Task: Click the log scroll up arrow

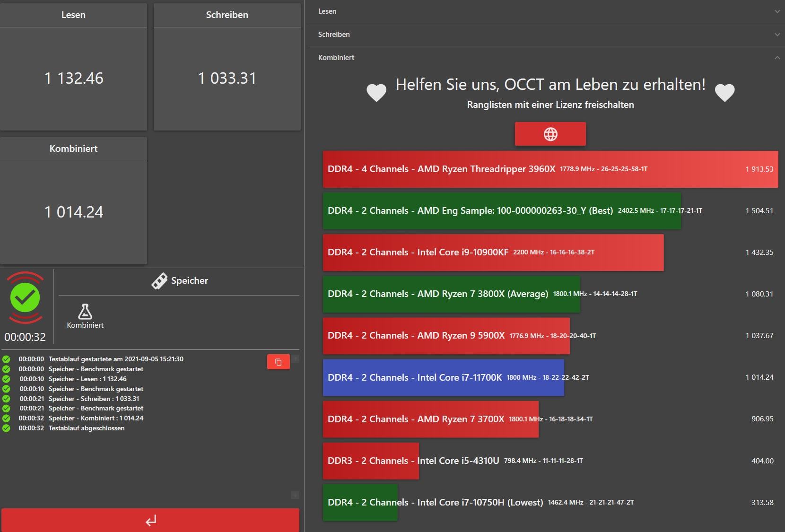Action: point(295,359)
